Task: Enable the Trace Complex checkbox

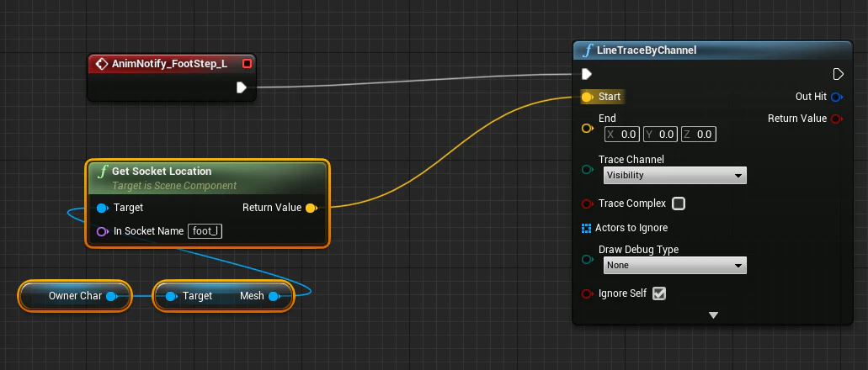Action: [678, 203]
